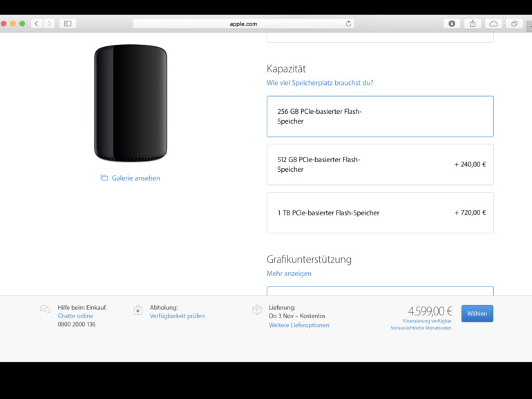
Task: Select 256 GB PCIe-basierter Flash-Speicher option
Action: click(x=380, y=116)
